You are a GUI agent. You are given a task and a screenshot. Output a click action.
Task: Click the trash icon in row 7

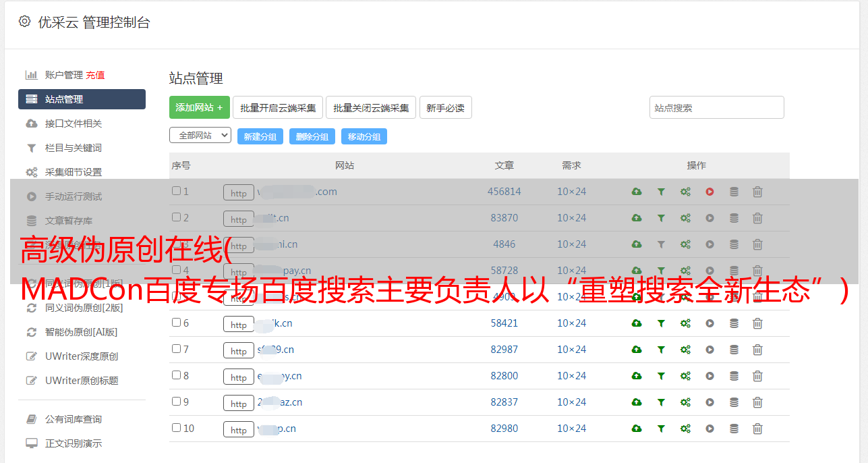click(757, 350)
